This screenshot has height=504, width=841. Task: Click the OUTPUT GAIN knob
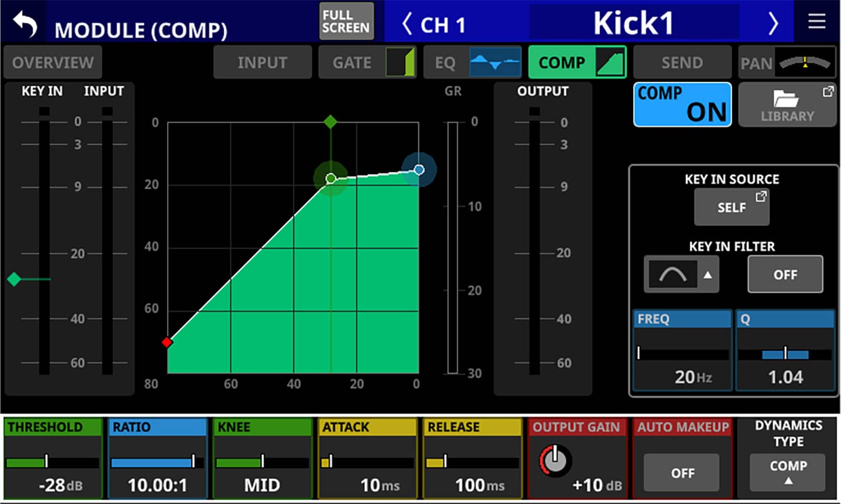tap(555, 461)
